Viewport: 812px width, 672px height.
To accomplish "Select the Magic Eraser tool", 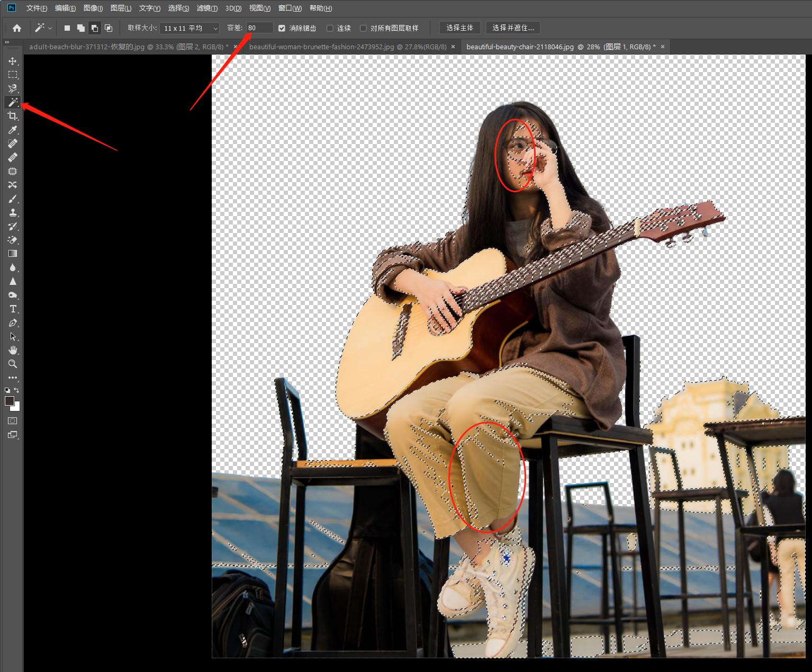I will [x=13, y=240].
